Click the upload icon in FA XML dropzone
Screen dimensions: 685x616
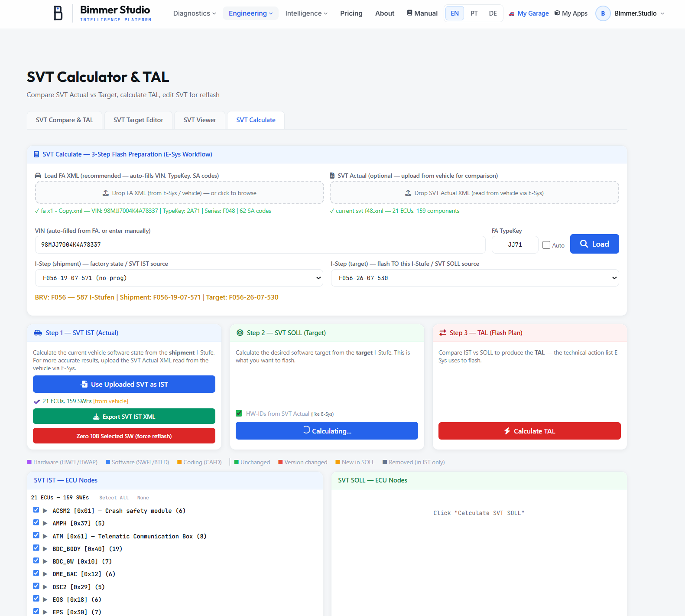pos(106,193)
